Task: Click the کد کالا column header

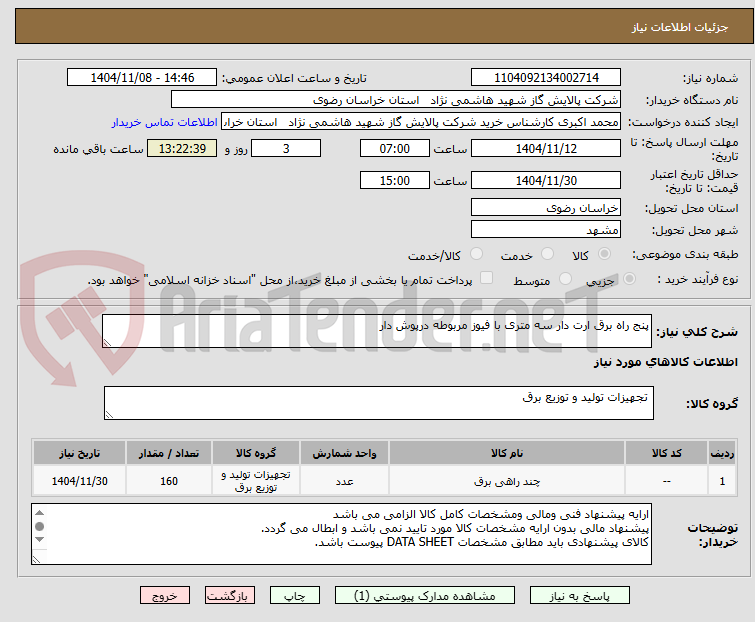Action: point(666,453)
